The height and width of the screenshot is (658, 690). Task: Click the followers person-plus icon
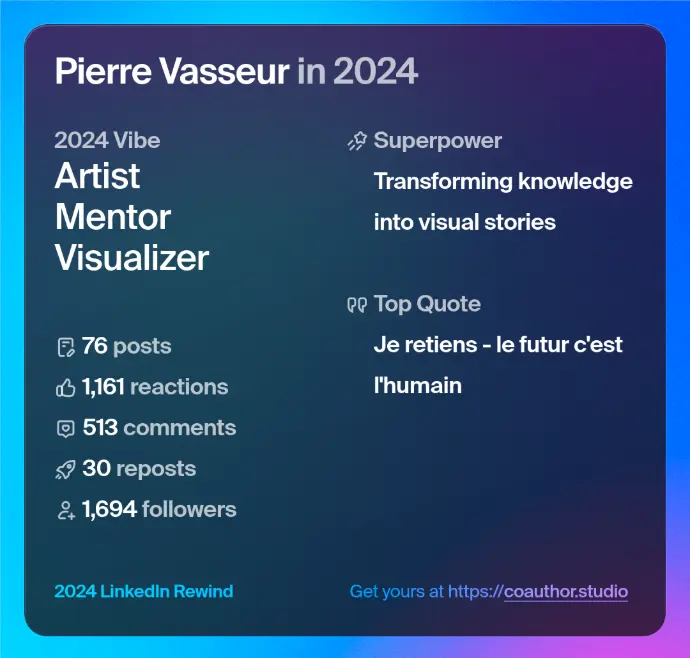[x=66, y=510]
